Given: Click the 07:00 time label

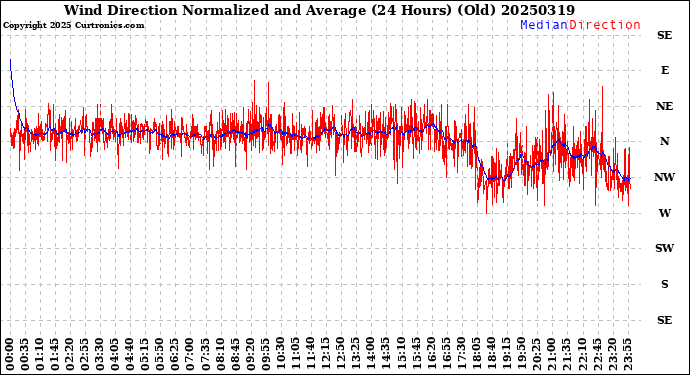Looking at the screenshot, I should pyautogui.click(x=190, y=354).
